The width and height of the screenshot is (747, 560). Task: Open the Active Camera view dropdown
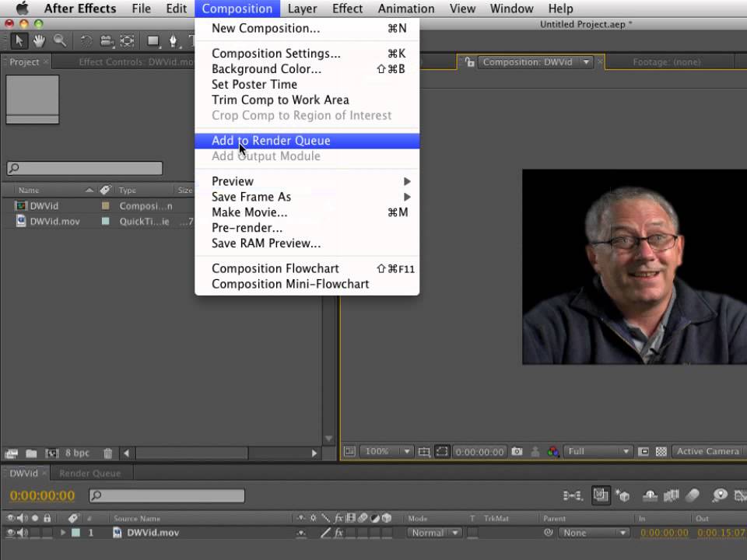point(709,451)
